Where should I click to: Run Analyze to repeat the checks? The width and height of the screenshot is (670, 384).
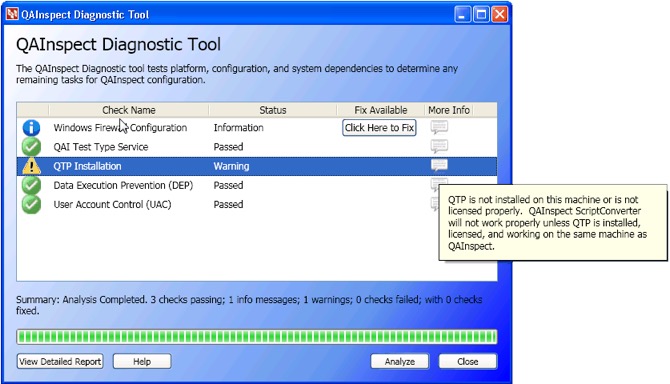[x=400, y=361]
